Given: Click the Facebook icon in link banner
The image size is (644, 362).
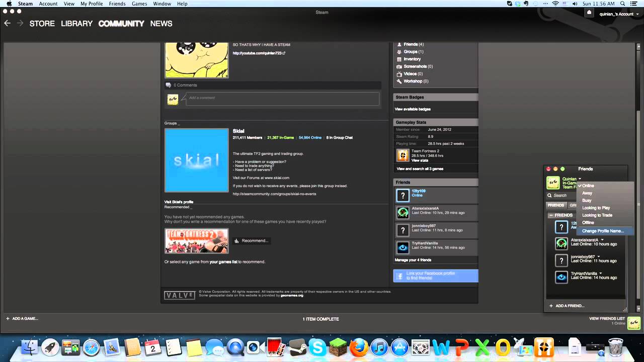Looking at the screenshot, I should click(x=400, y=276).
